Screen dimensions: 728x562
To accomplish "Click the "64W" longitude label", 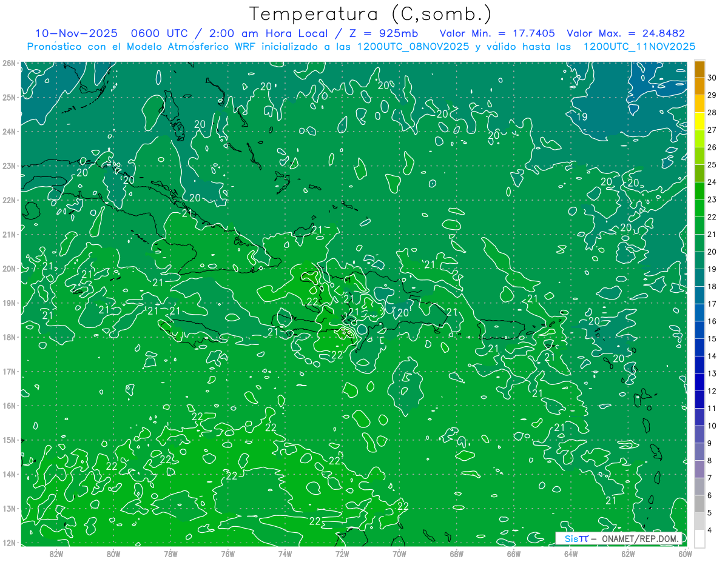I will point(570,554).
